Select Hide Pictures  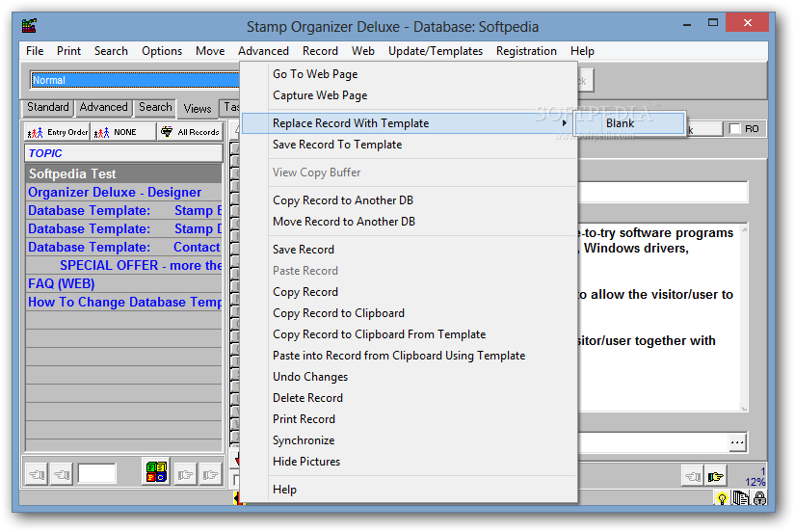click(410, 462)
